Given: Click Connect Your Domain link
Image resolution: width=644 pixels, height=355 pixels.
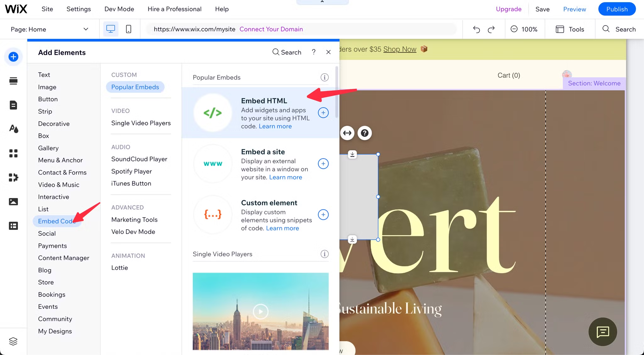Looking at the screenshot, I should tap(271, 29).
